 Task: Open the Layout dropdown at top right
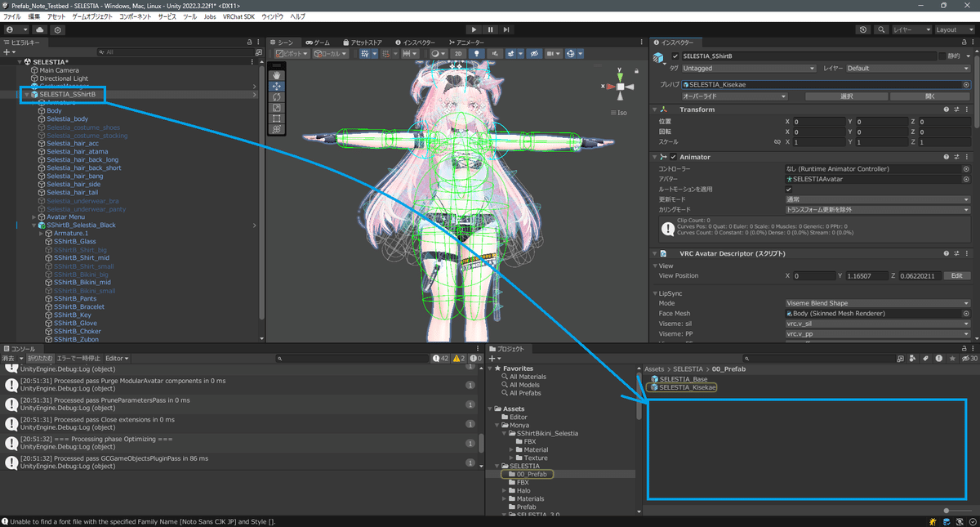[x=953, y=29]
